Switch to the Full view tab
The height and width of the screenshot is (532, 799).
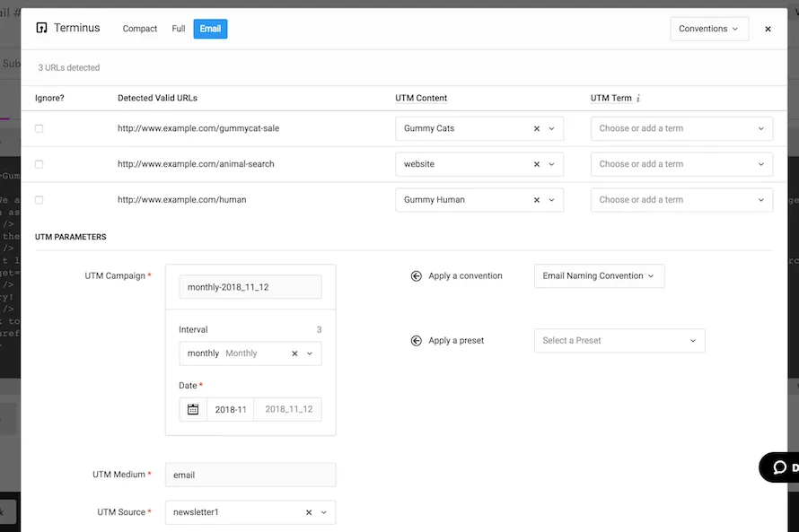pyautogui.click(x=178, y=29)
